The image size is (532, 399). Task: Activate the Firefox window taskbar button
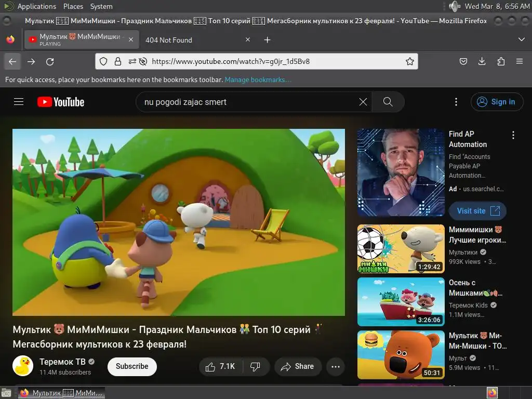[61, 393]
